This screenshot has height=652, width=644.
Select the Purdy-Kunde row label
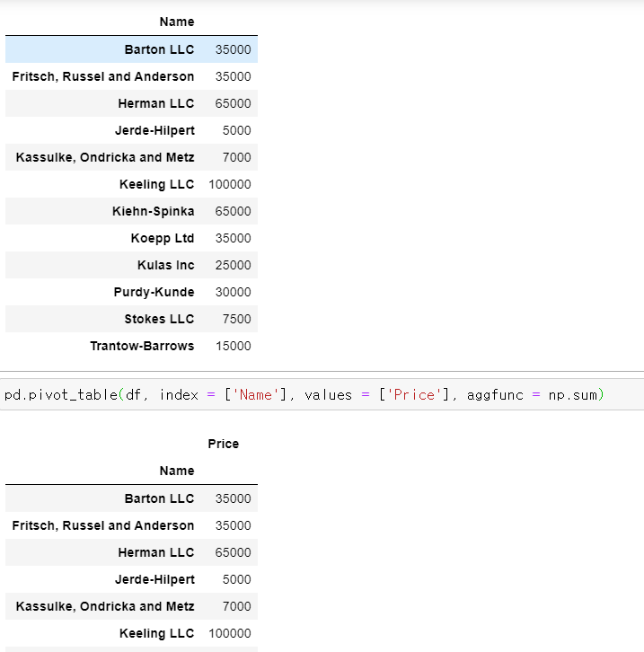154,292
